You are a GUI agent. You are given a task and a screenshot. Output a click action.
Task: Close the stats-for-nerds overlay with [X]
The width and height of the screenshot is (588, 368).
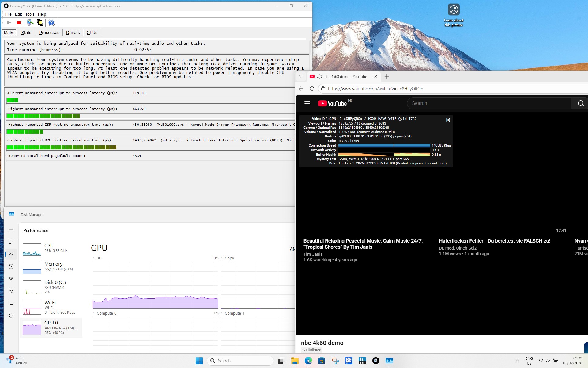(448, 120)
